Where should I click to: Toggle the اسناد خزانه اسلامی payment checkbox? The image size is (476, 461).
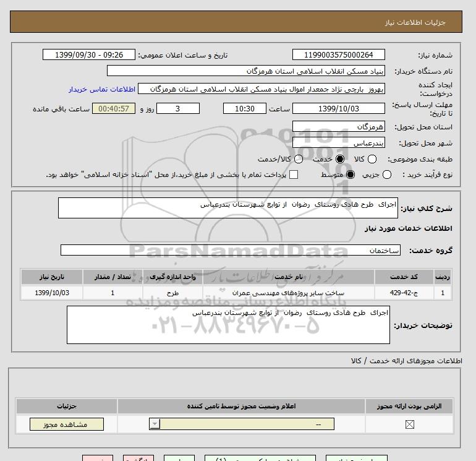click(294, 174)
